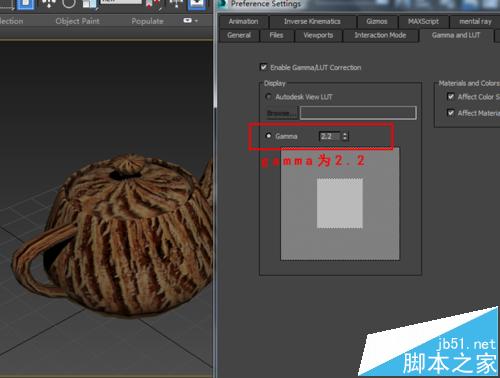Switch to the General preferences tab
The image size is (500, 378).
click(239, 35)
